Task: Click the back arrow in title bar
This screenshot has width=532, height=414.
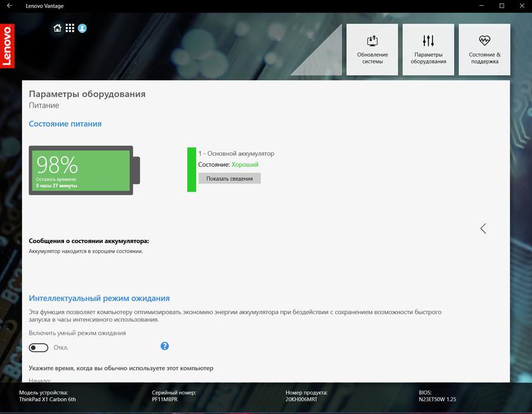Action: point(9,6)
